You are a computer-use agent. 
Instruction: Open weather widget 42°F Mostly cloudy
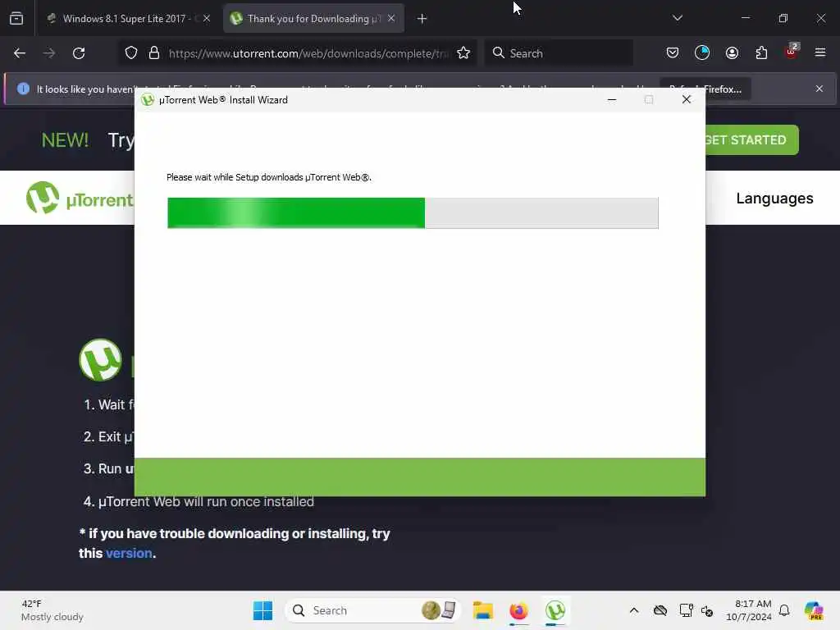(52, 610)
